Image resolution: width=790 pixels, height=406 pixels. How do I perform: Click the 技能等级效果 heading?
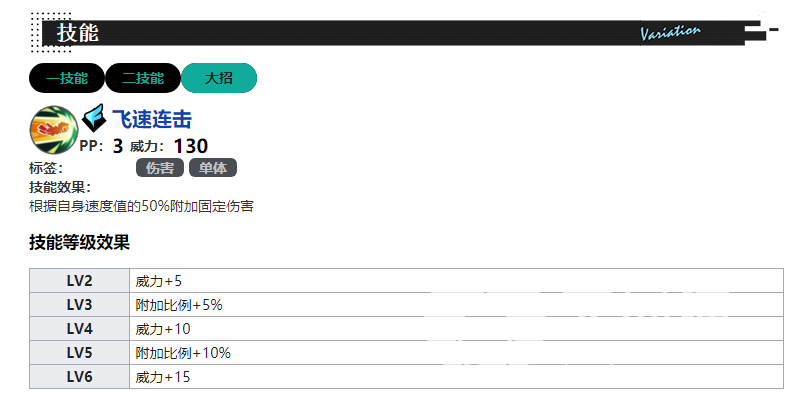(x=80, y=242)
